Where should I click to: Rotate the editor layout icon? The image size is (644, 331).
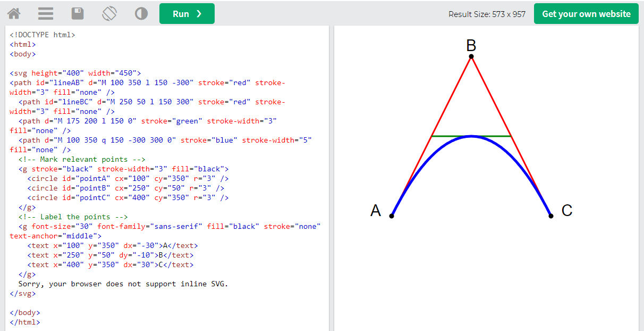[109, 13]
